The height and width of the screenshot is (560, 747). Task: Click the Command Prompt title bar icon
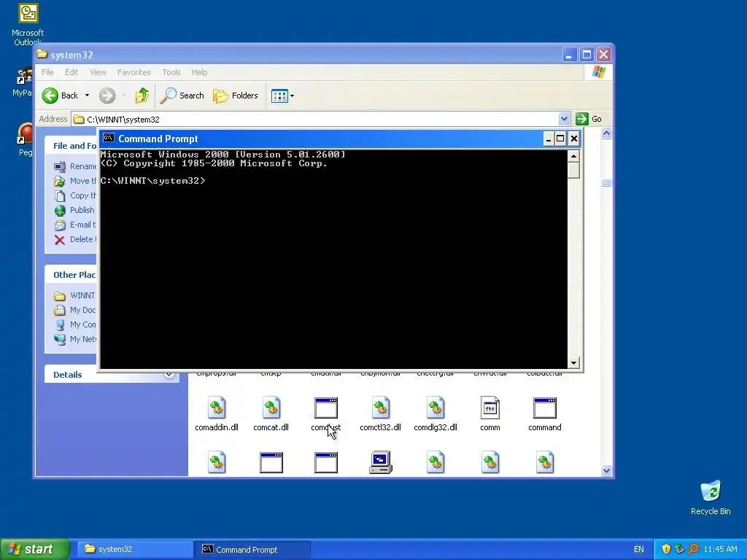[x=109, y=138]
